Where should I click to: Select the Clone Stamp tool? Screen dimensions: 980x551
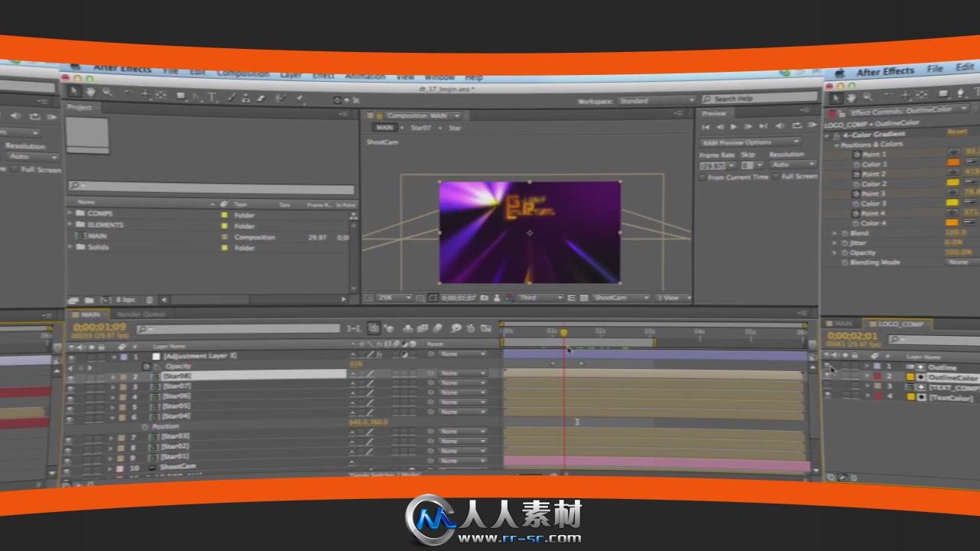[246, 97]
